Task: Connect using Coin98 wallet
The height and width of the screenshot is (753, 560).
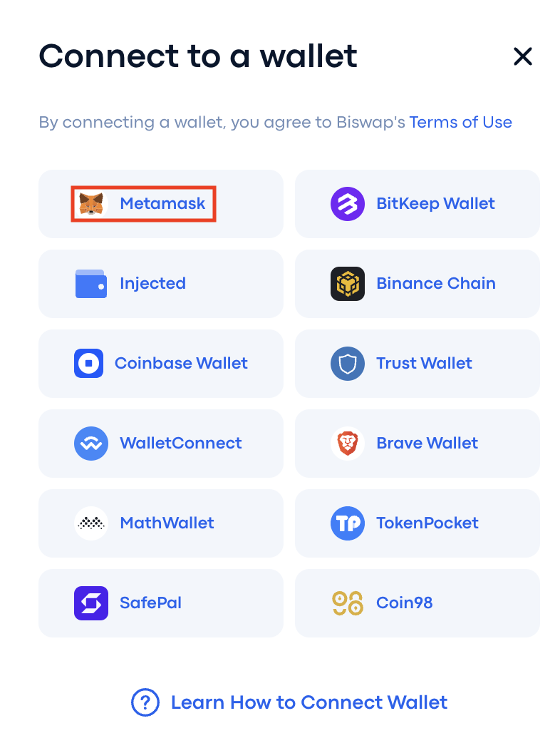Action: click(x=418, y=603)
